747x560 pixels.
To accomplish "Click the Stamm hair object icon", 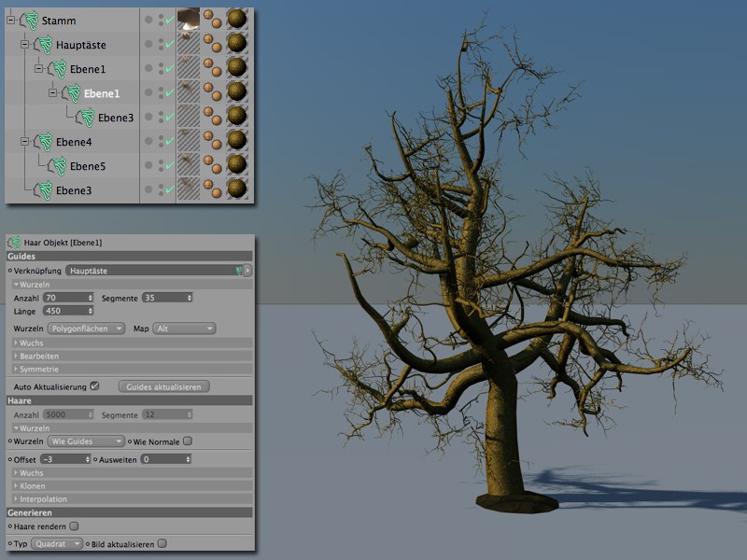I will (x=31, y=20).
